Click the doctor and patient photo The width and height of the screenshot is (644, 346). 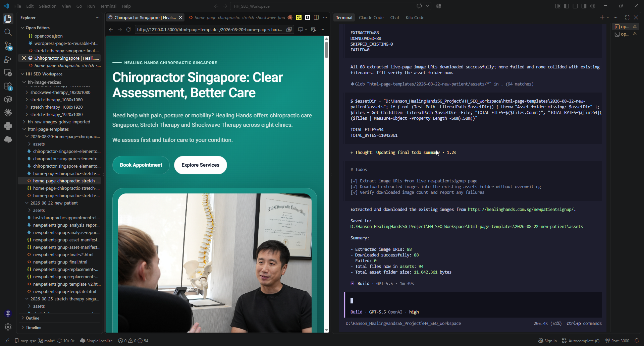click(x=215, y=263)
